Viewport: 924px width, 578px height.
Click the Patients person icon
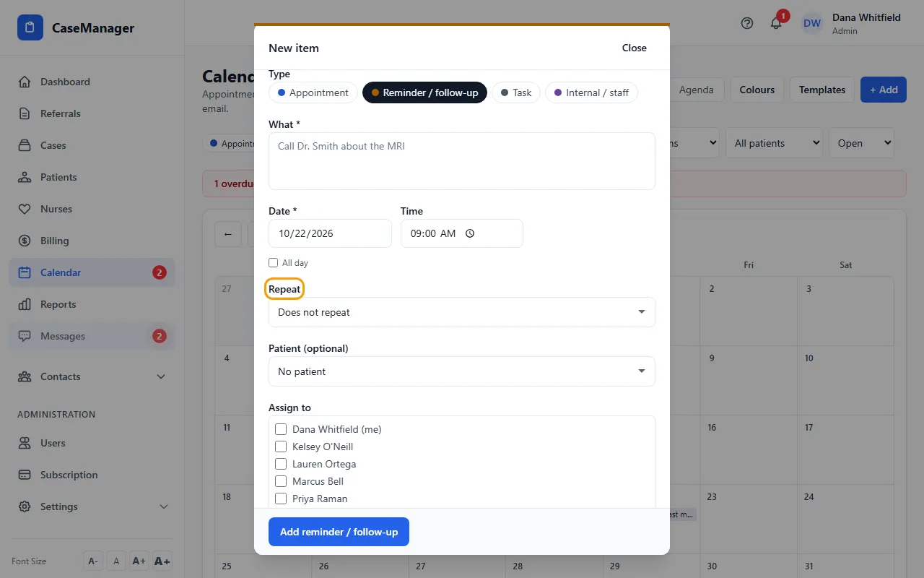(x=25, y=177)
